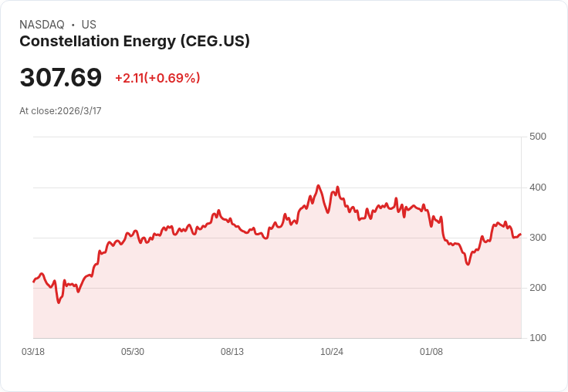Screen dimensions: 568x392
Task: Select the 01/08 date on the x-axis
Action: coord(431,352)
